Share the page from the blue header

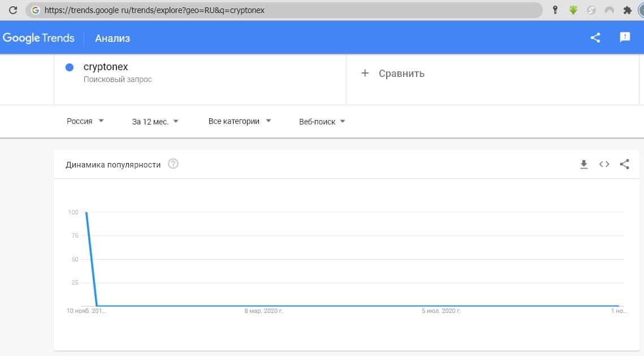(x=595, y=38)
